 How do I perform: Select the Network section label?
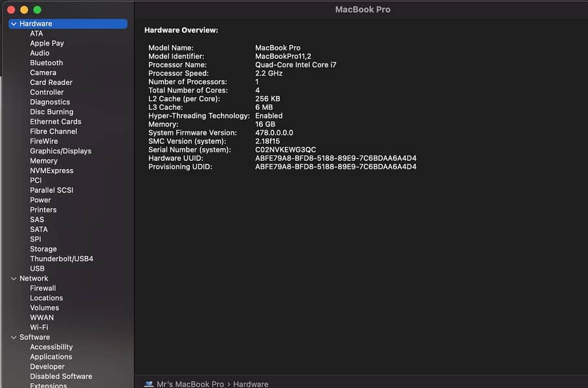(x=34, y=279)
